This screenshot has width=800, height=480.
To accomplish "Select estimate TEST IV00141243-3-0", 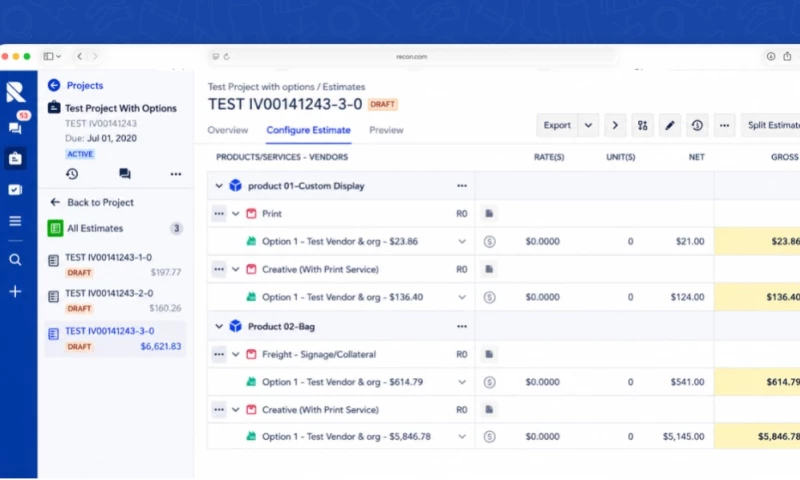I will [x=116, y=339].
